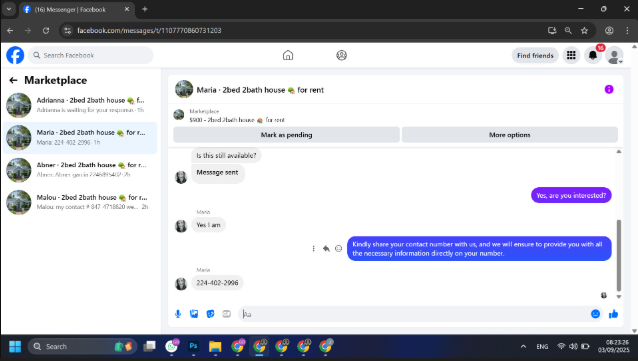The height and width of the screenshot is (361, 638).
Task: Open the Malou conversation
Action: tap(80, 202)
